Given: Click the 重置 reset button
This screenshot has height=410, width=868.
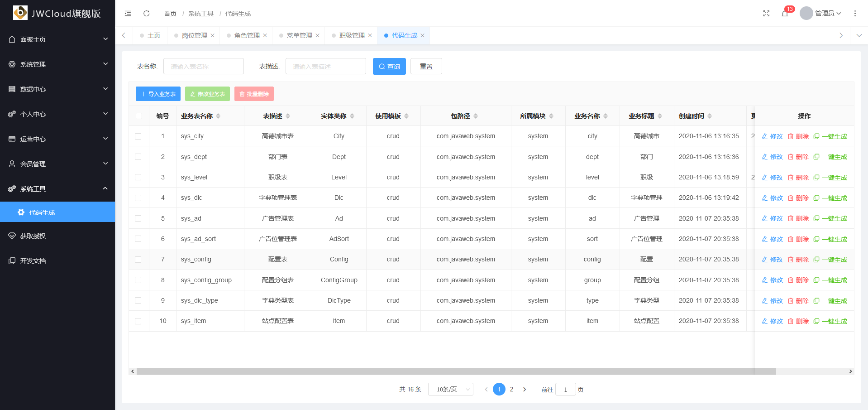Looking at the screenshot, I should [x=426, y=67].
